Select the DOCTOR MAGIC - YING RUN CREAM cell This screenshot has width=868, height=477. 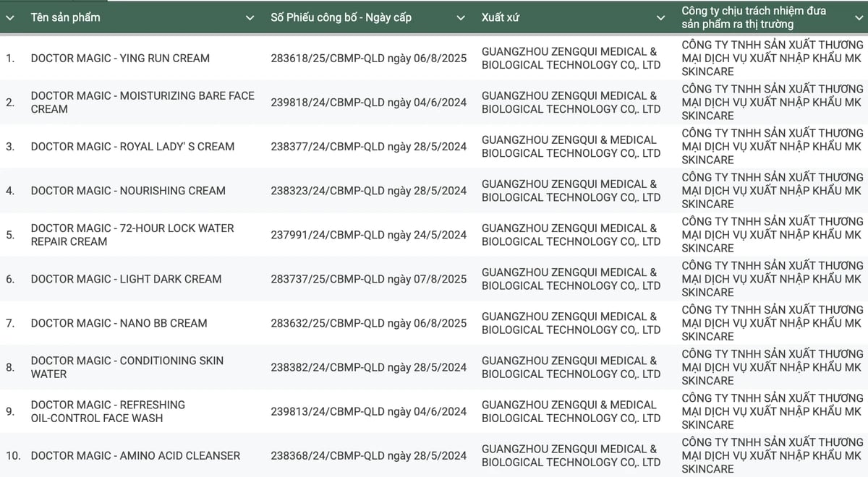[120, 58]
